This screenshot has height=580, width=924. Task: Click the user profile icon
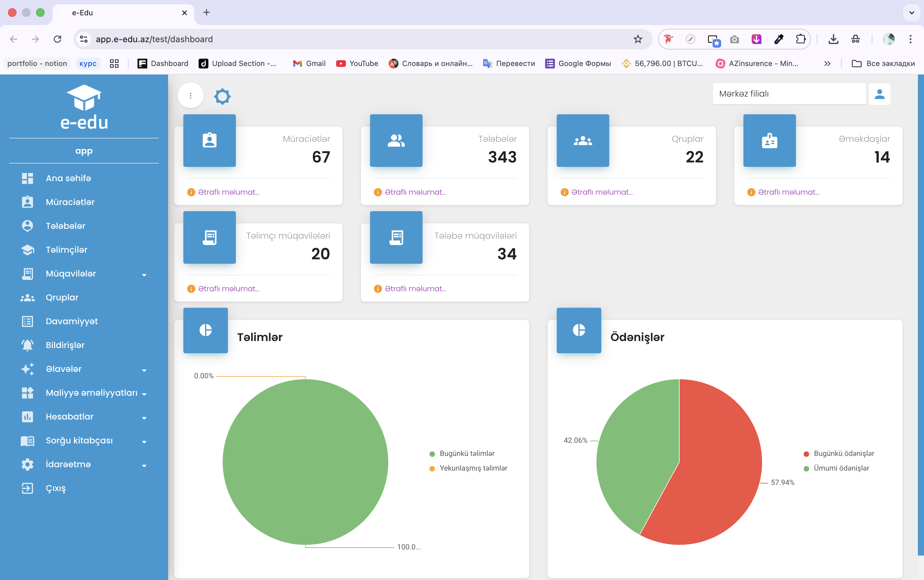pyautogui.click(x=879, y=94)
